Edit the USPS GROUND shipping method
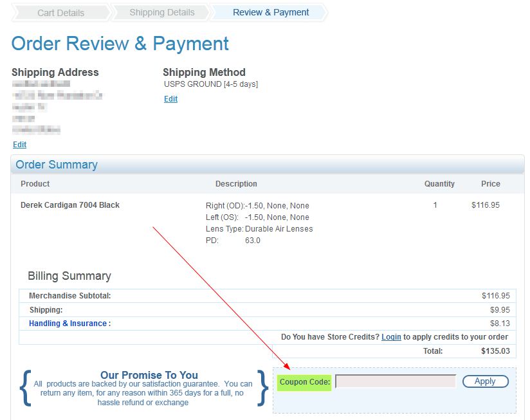 (170, 98)
